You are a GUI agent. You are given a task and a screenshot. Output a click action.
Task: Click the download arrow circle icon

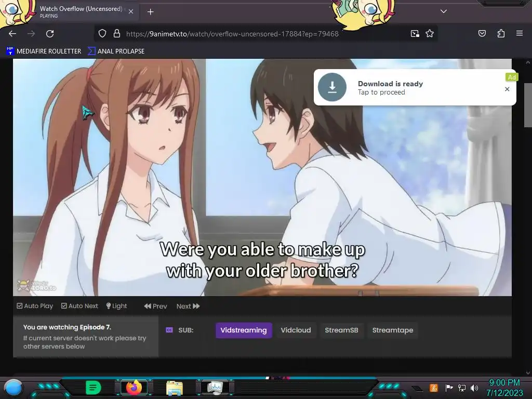coord(332,87)
